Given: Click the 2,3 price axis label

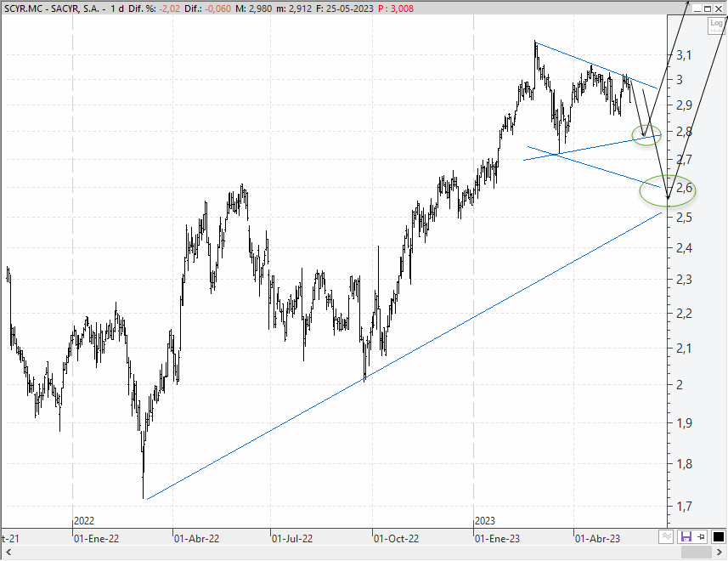Looking at the screenshot, I should (x=684, y=280).
